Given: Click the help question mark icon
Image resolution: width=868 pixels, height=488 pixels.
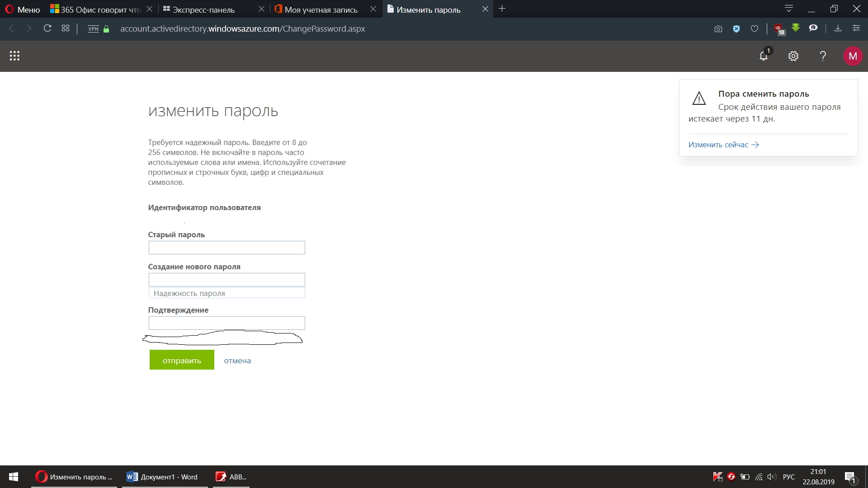Looking at the screenshot, I should (x=823, y=56).
